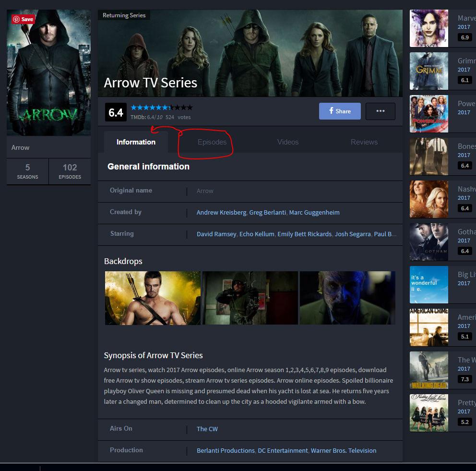This screenshot has height=471, width=476.
Task: Open Josh Segarra actor link
Action: [x=353, y=234]
